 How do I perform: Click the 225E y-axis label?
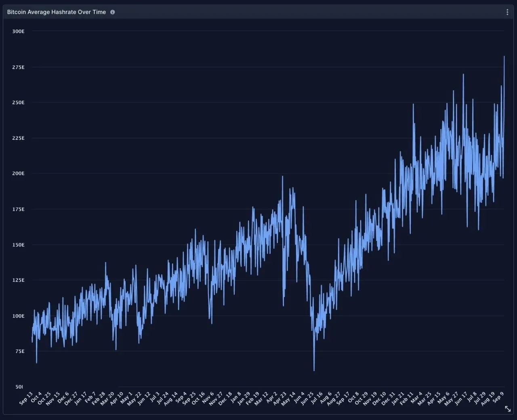point(18,138)
